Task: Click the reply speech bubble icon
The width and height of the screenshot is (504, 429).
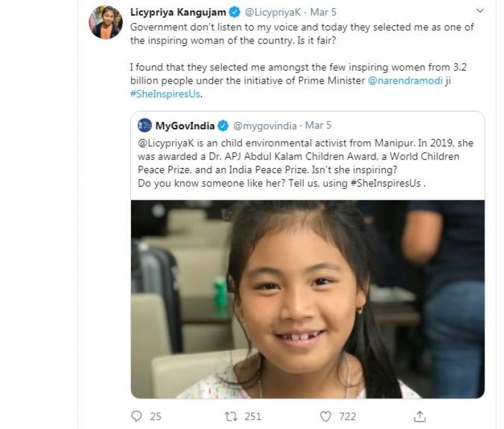Action: click(x=137, y=416)
